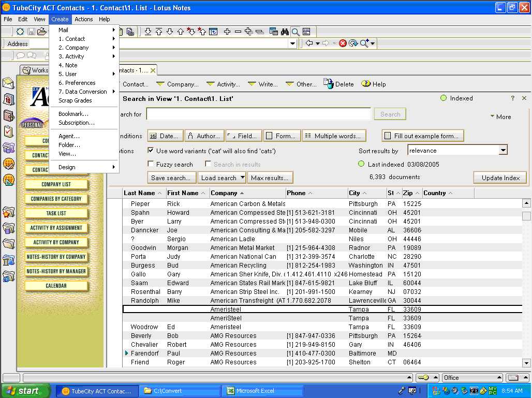This screenshot has width=532, height=398.
Task: Open the Favorite Bookmarks star folder icon
Action: click(x=8, y=212)
